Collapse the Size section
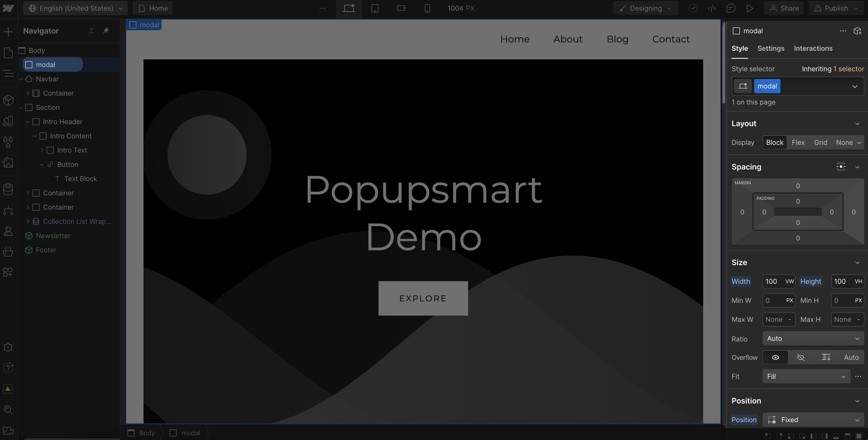 [857, 263]
